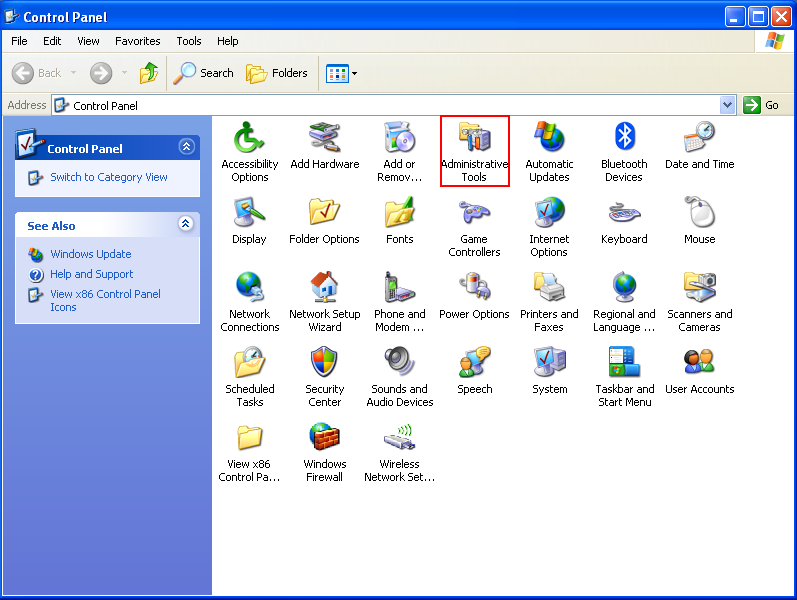797x600 pixels.
Task: Open the File menu
Action: 19,41
